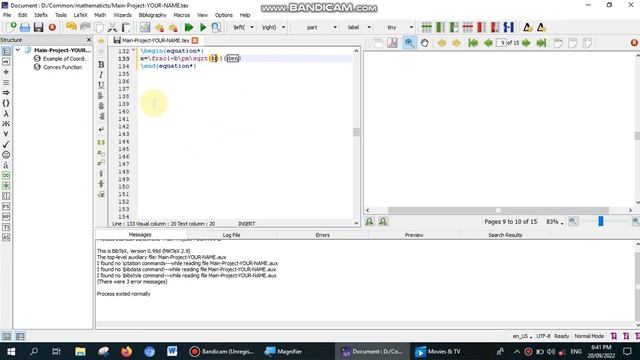
Task: Open Word from the taskbar
Action: pos(172,351)
